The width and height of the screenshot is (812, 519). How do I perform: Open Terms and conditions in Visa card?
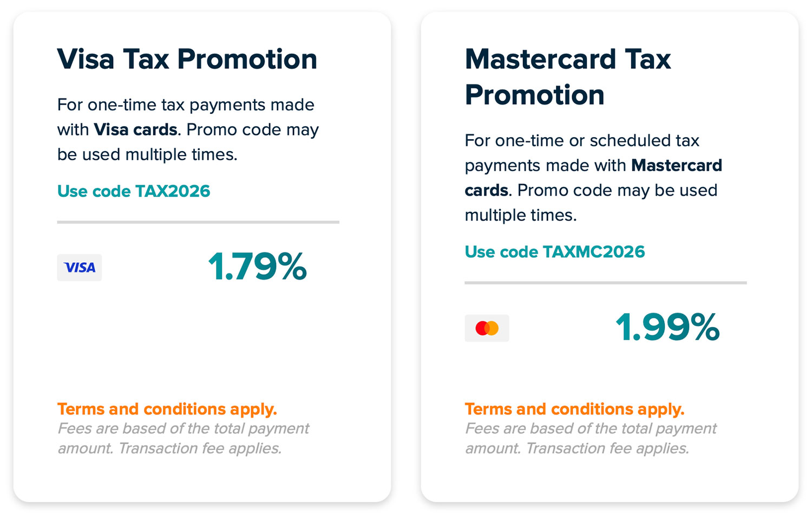coord(167,409)
